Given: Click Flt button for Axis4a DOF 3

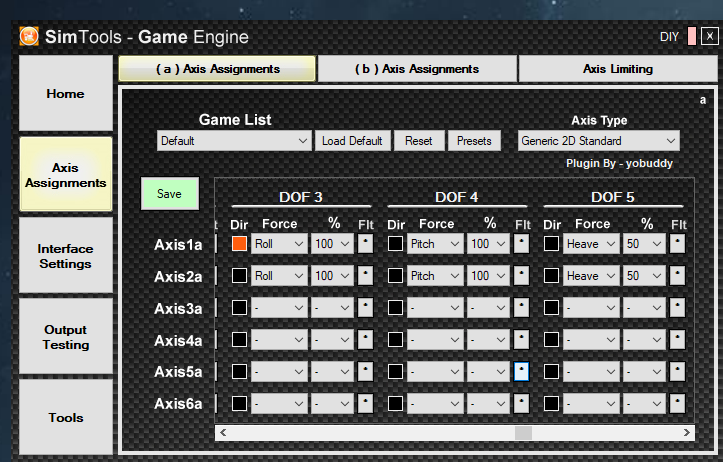Looking at the screenshot, I should tap(365, 340).
